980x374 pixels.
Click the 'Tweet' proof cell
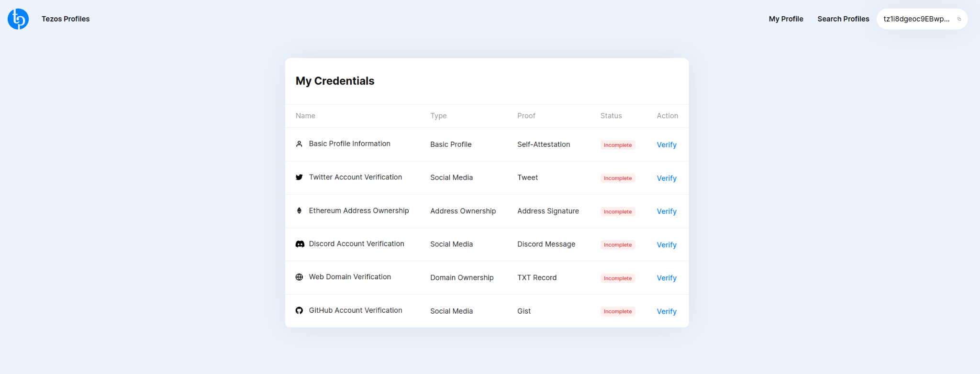[527, 177]
